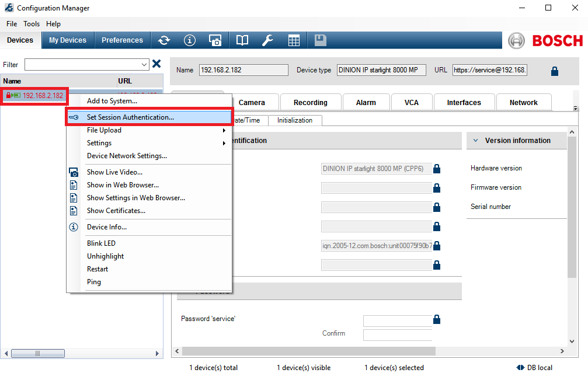Clear the filter with the X icon
Image resolution: width=588 pixels, height=373 pixels.
(x=156, y=64)
